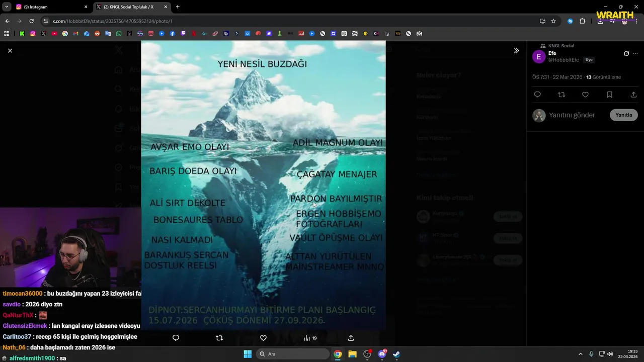The image size is (644, 362).
Task: Open the @HobbbitEfe handle link
Action: [563, 60]
